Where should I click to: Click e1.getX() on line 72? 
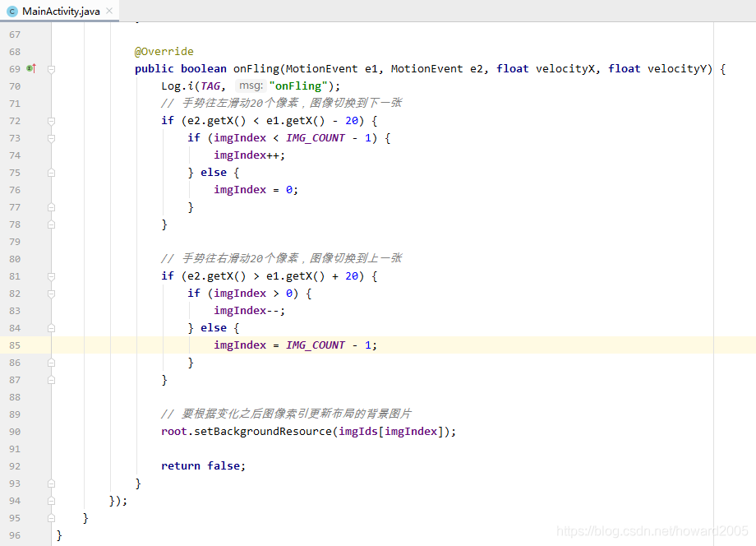(x=296, y=121)
